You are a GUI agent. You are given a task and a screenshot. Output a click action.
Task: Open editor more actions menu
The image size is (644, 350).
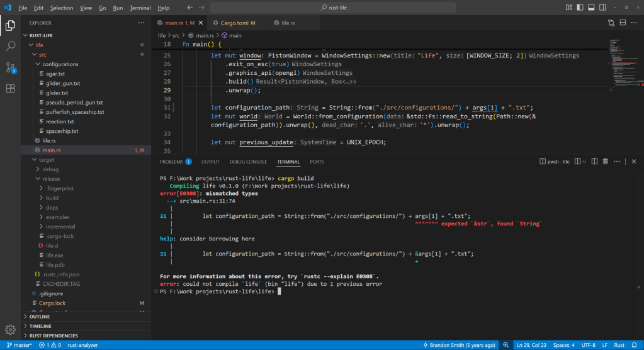(x=634, y=23)
